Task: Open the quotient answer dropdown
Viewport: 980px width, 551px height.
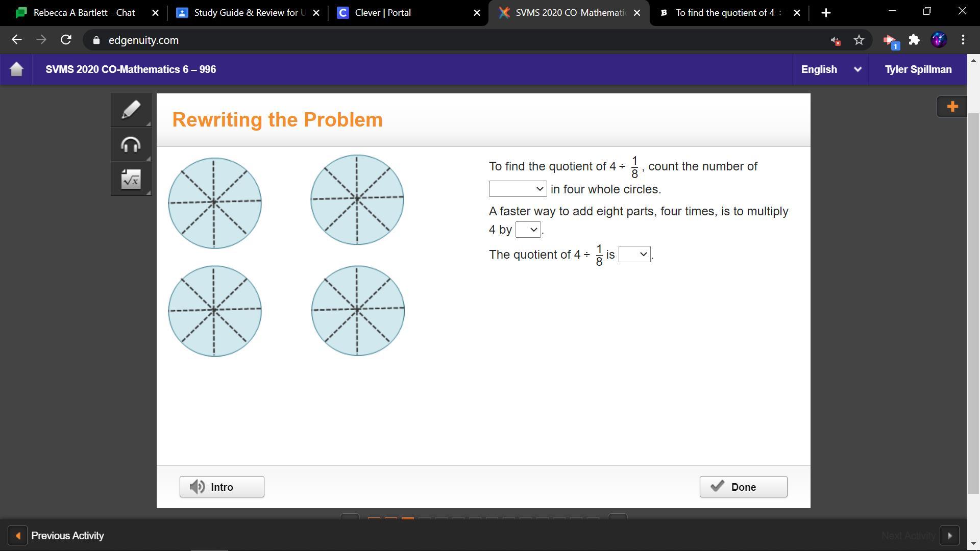Action: click(634, 254)
